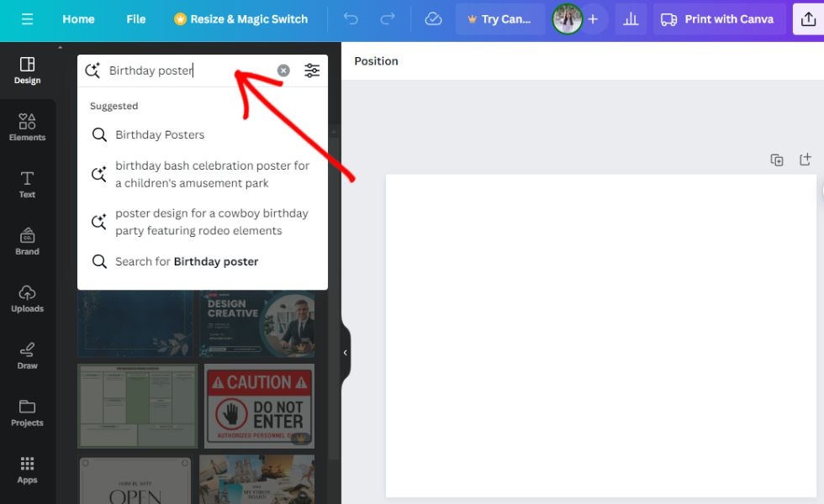Open the Share upload icon

point(808,19)
